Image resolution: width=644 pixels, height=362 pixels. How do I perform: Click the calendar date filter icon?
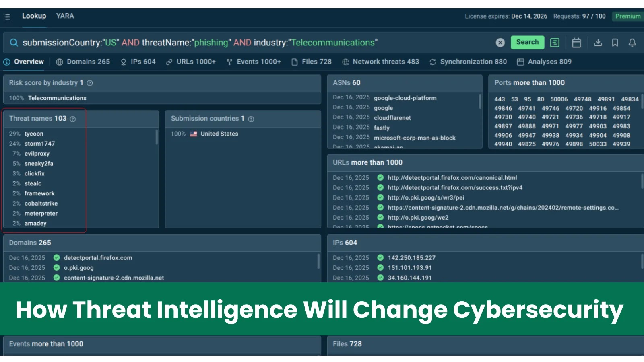pos(576,42)
